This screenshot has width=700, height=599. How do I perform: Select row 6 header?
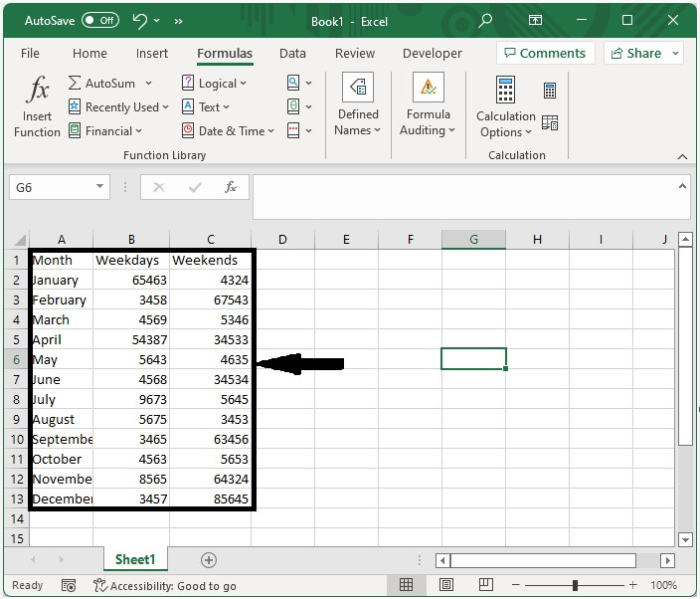17,359
